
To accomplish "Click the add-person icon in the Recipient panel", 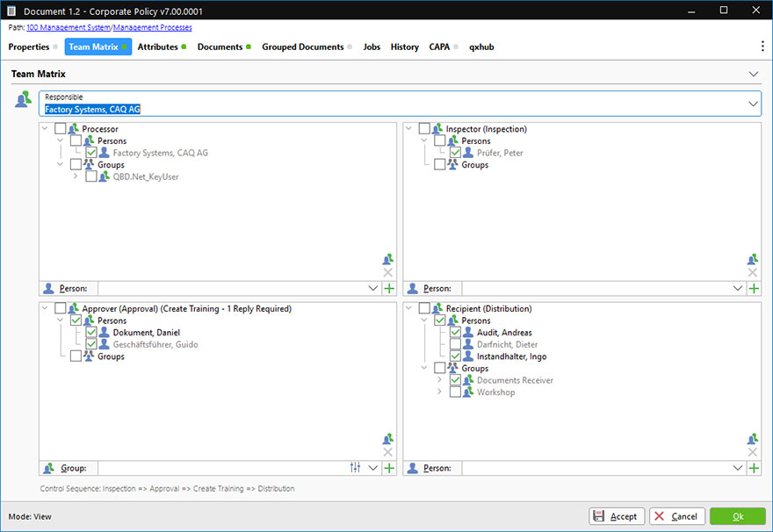I will tap(752, 439).
